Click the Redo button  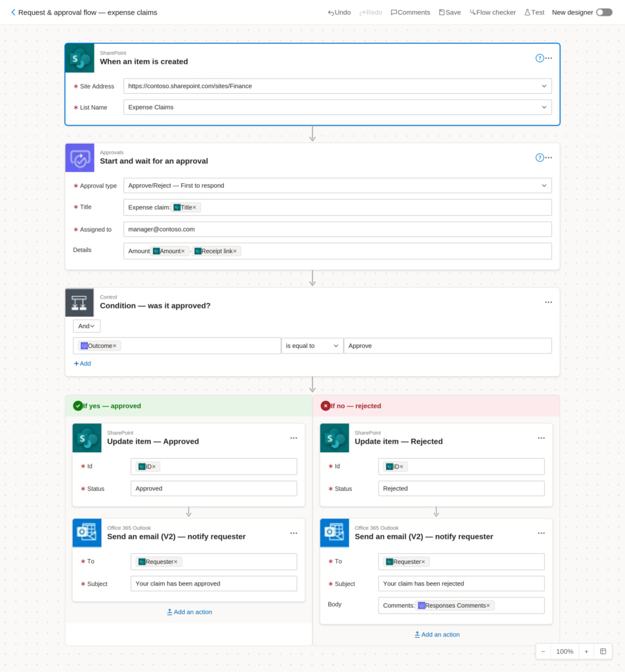[x=371, y=12]
